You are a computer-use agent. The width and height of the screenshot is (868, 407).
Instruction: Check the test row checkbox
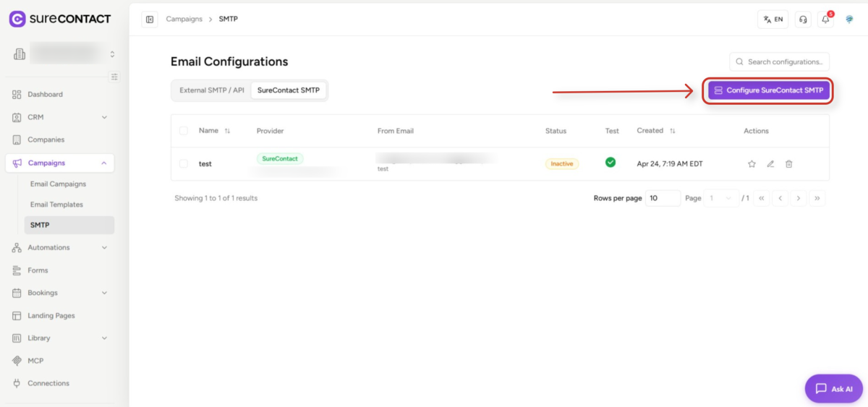(x=184, y=164)
